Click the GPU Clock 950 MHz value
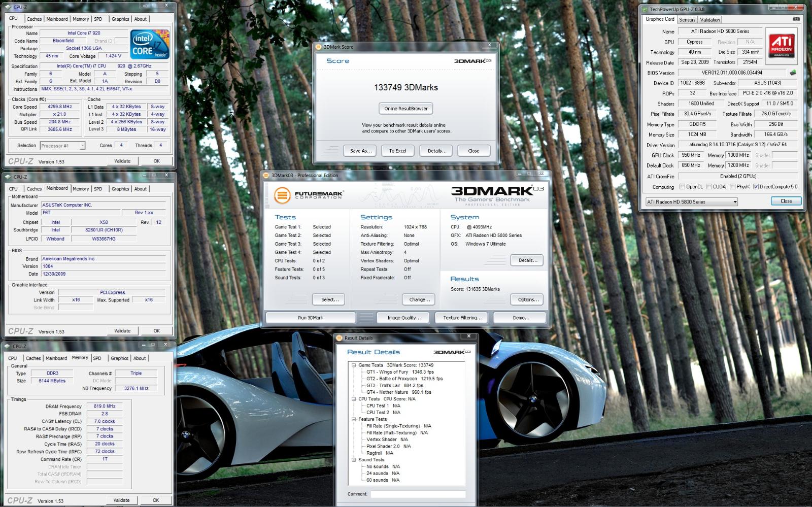Viewport: 812px width, 507px height. [x=691, y=155]
